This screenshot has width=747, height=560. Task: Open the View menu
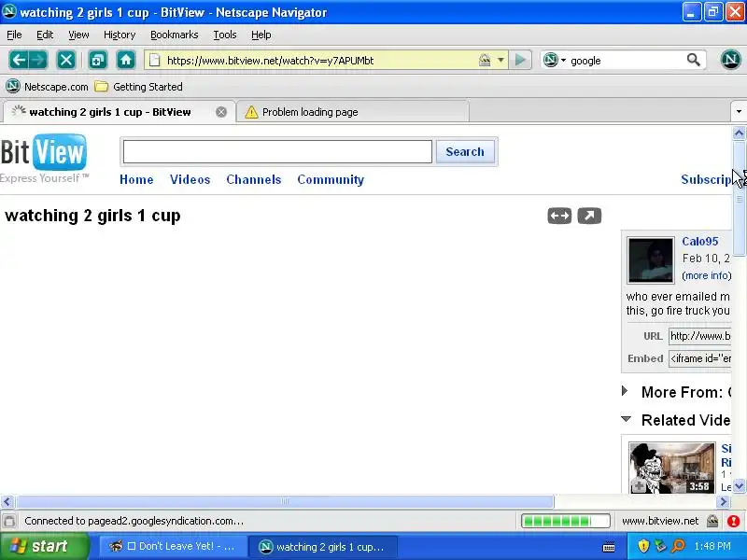[78, 35]
